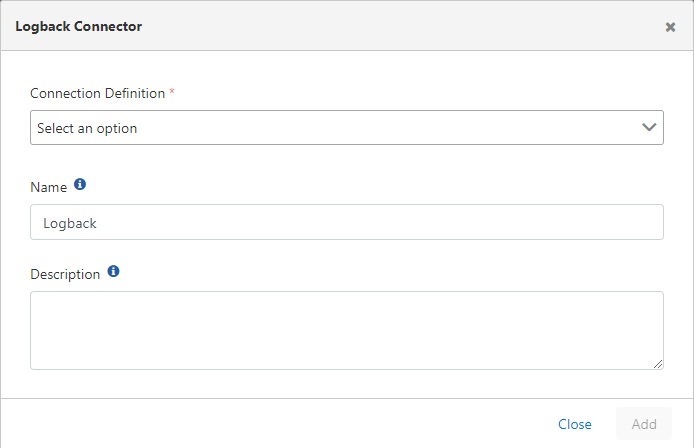Click the Logback Connector dialog title
694x448 pixels.
pos(79,26)
